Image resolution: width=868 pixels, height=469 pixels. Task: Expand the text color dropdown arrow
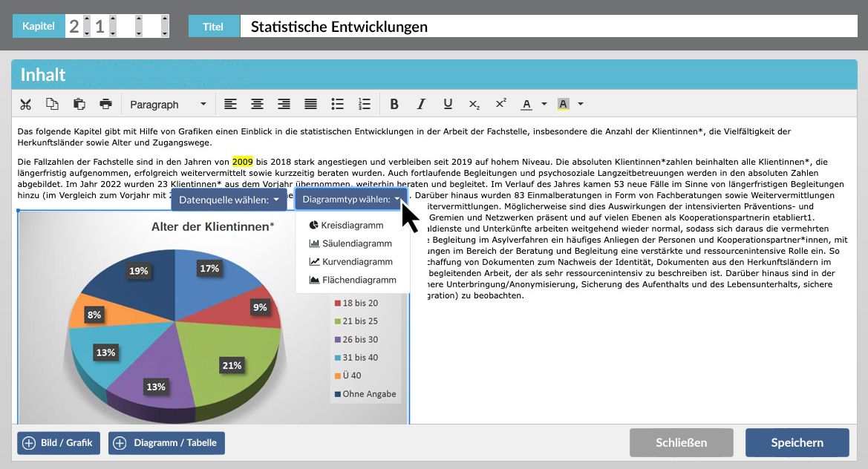pos(544,105)
